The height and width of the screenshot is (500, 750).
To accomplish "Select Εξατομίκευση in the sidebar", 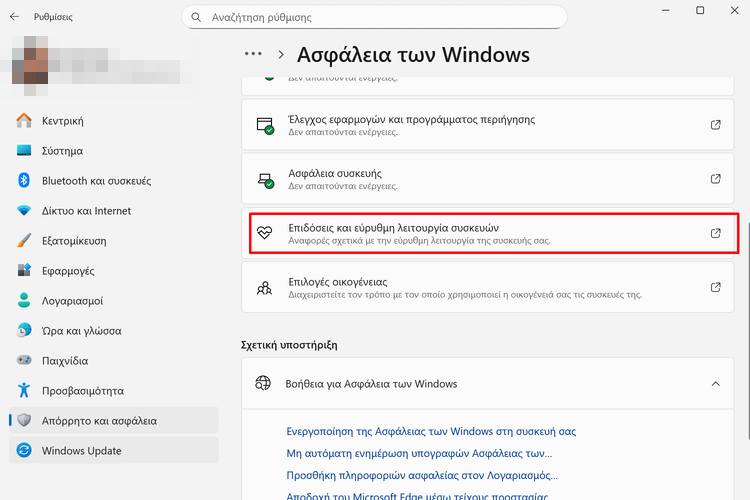I will pos(74,241).
